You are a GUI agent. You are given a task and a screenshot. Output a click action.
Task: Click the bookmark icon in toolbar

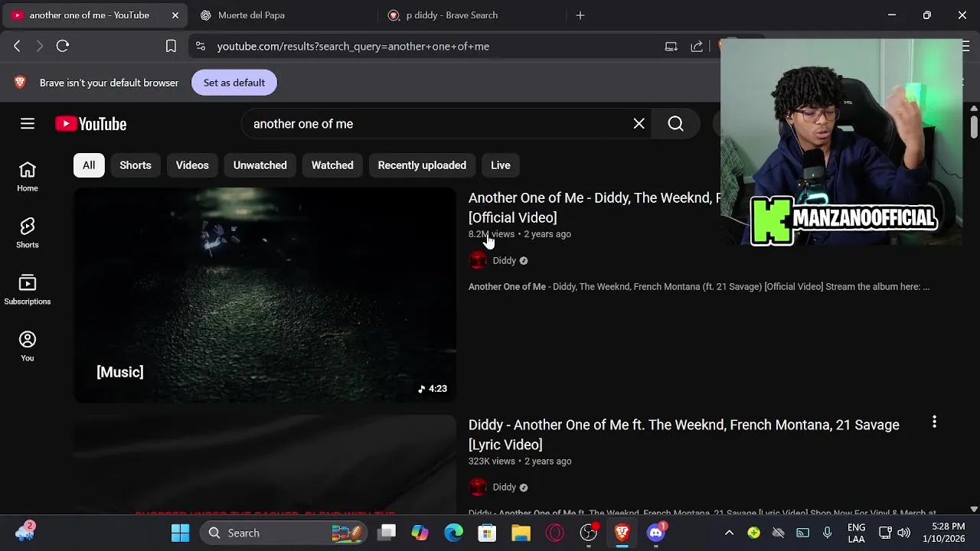[171, 46]
